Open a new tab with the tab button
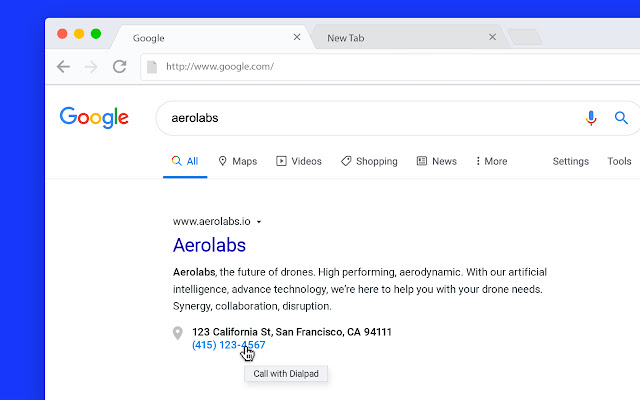Viewport: 640px width, 400px height. (524, 38)
